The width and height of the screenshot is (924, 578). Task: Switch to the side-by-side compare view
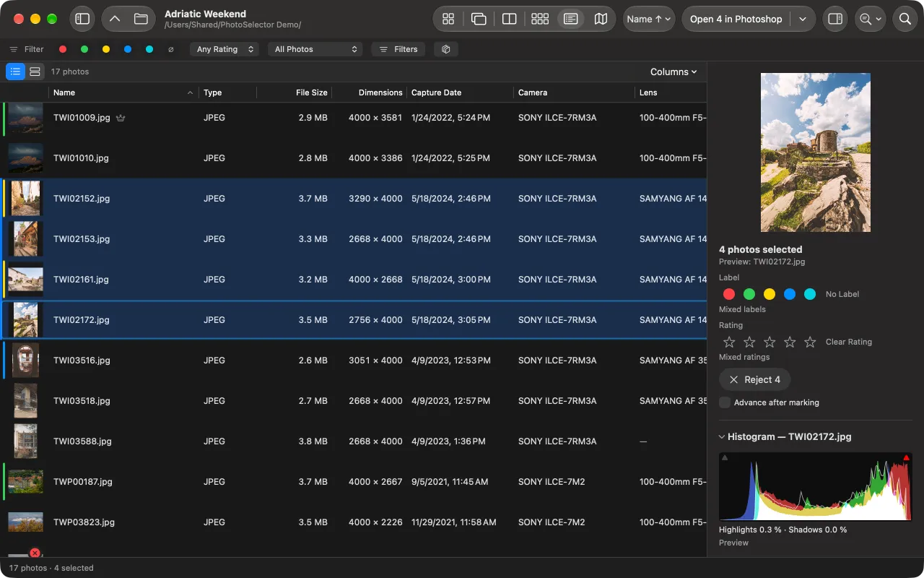point(509,19)
